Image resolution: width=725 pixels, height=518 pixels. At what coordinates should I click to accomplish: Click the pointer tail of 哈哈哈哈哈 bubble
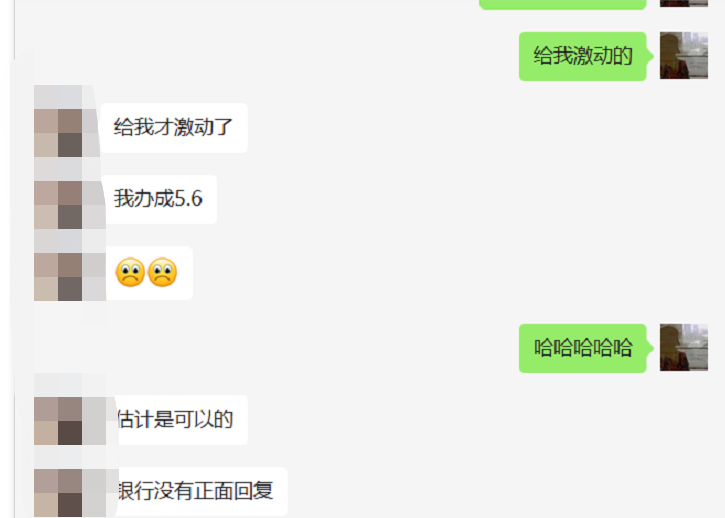coord(650,348)
